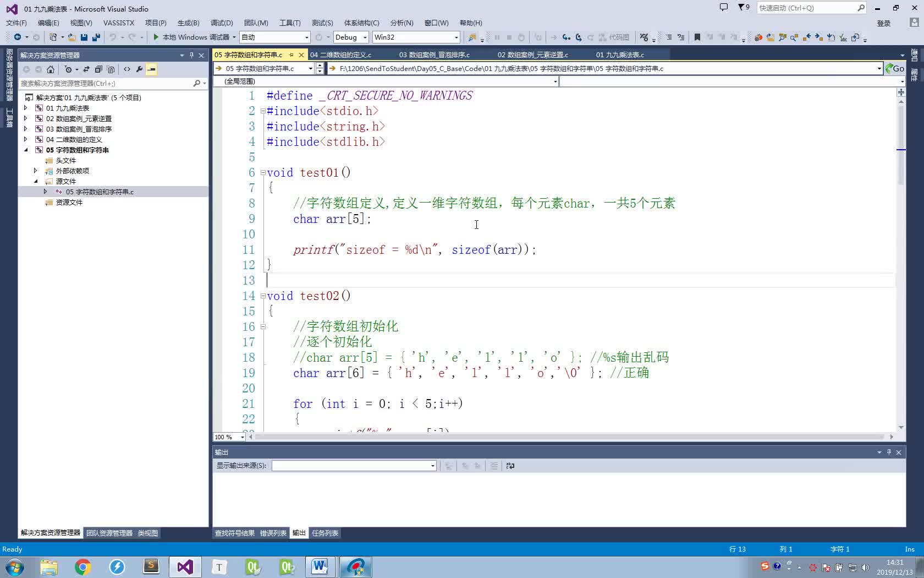Click the Navigate Backward arrow icon
924x578 pixels.
17,37
